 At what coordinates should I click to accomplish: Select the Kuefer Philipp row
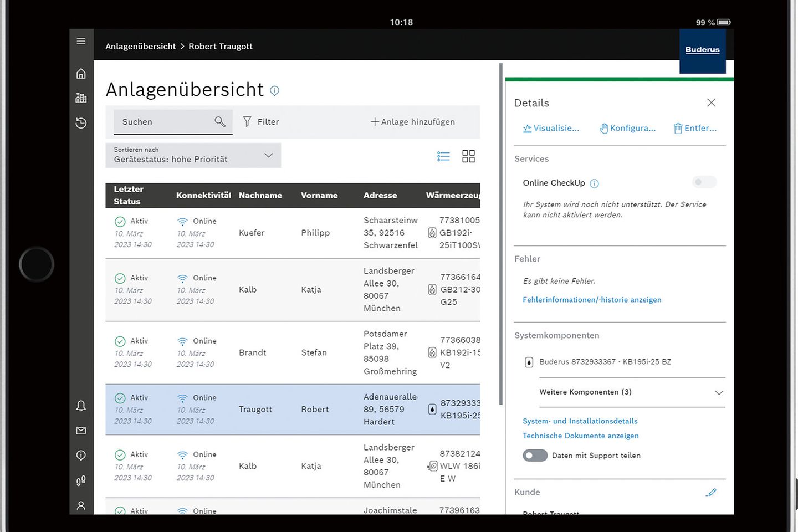point(293,233)
